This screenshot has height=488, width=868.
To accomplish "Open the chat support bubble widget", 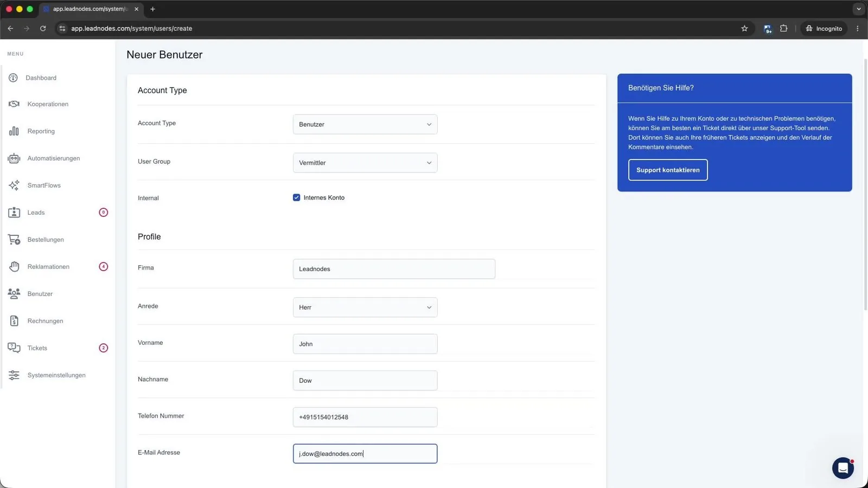I will point(843,468).
